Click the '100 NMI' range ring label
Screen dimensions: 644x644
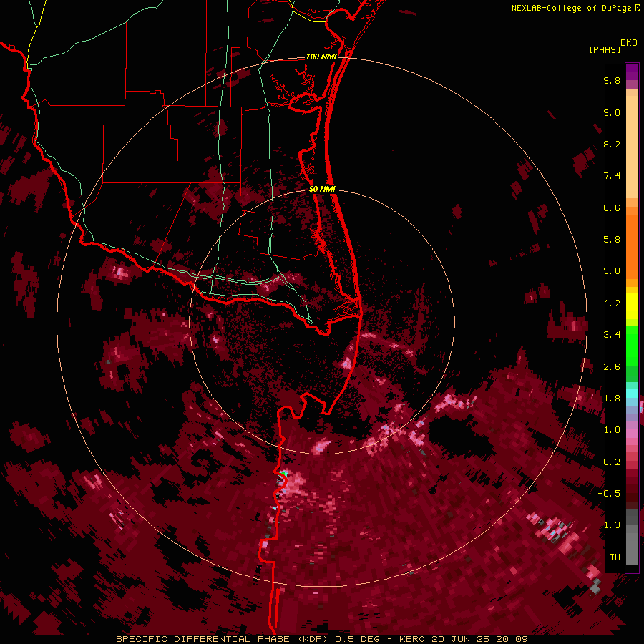(321, 57)
